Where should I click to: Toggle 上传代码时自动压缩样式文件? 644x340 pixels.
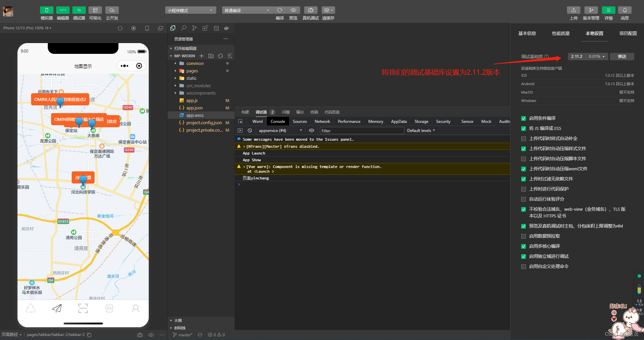click(524, 149)
